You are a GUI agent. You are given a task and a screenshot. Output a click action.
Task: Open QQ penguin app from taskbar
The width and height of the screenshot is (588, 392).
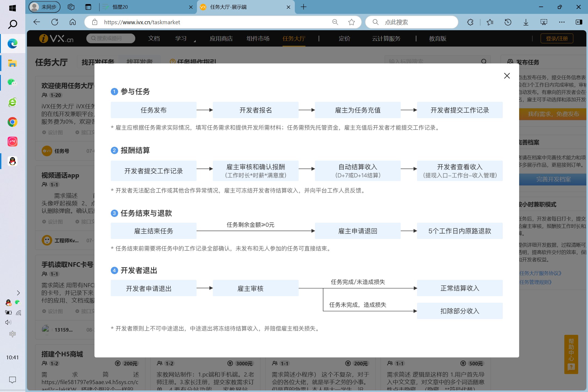13,161
